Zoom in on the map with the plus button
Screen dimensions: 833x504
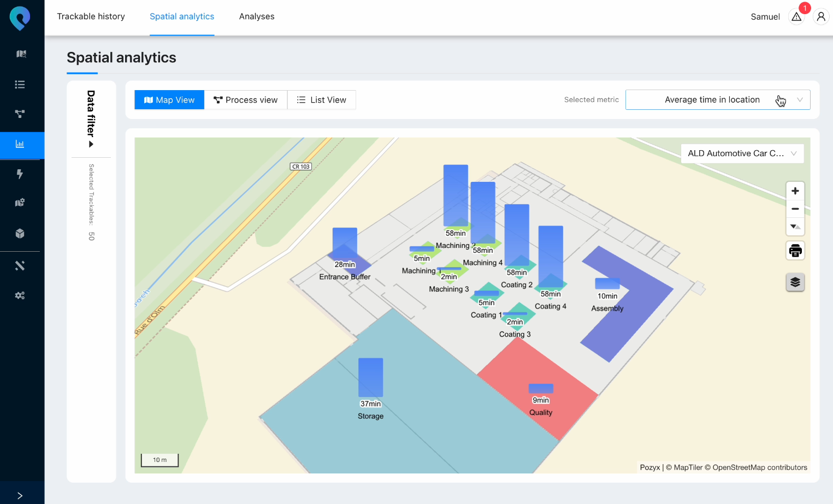tap(795, 191)
